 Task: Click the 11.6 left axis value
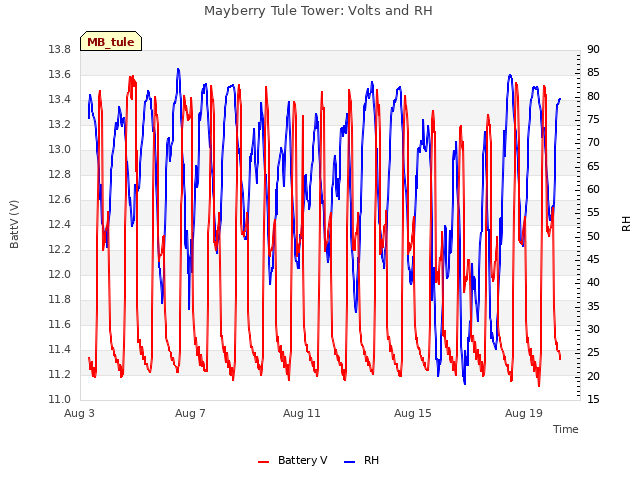(60, 324)
